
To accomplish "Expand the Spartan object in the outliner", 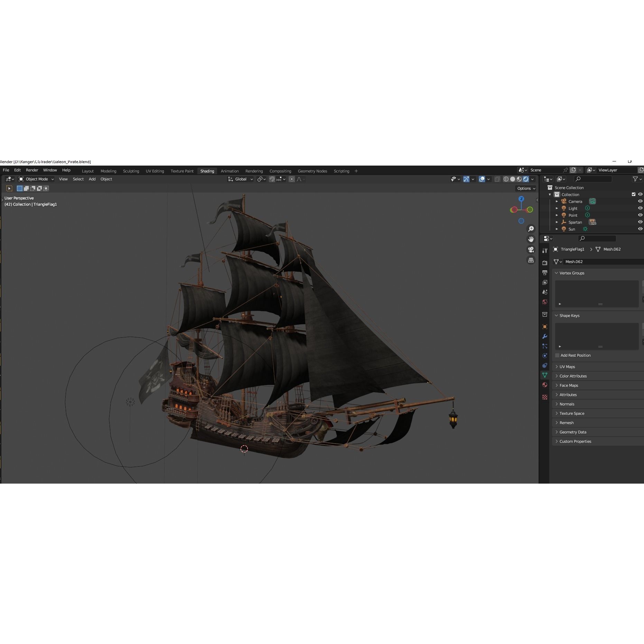I will pos(557,222).
